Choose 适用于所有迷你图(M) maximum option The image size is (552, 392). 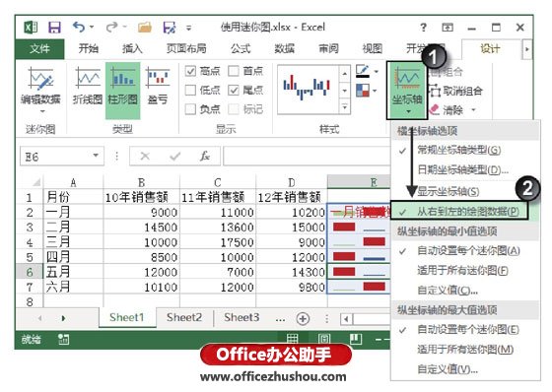[465, 349]
